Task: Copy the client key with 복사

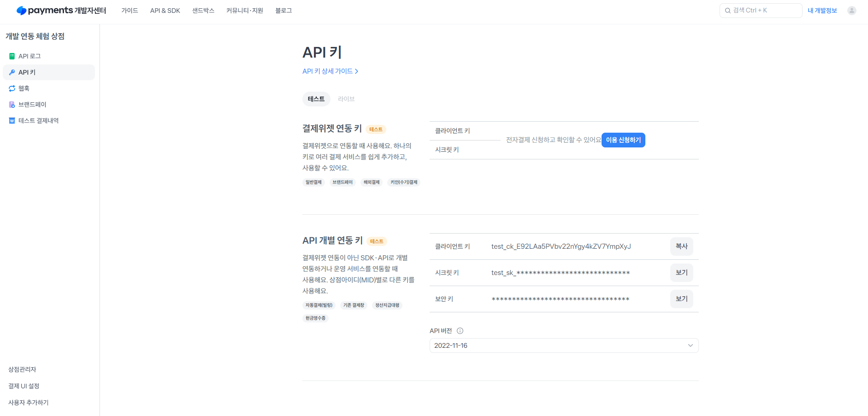Action: tap(682, 246)
